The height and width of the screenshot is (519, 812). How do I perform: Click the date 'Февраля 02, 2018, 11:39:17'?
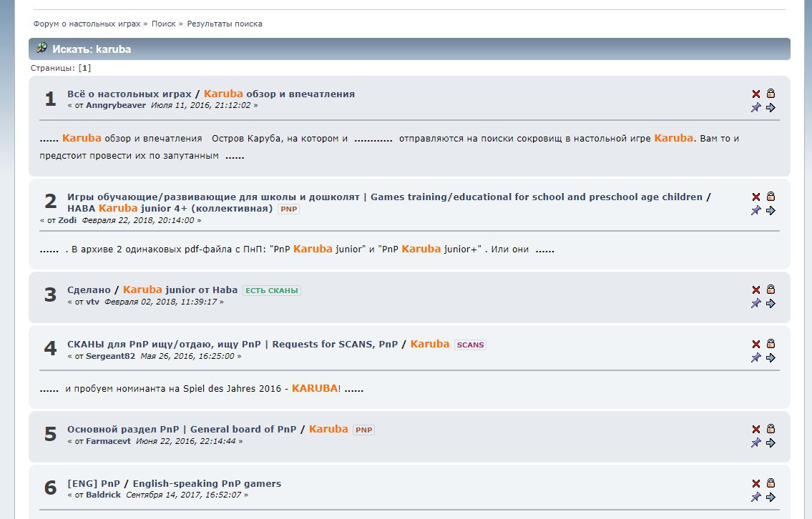[160, 302]
